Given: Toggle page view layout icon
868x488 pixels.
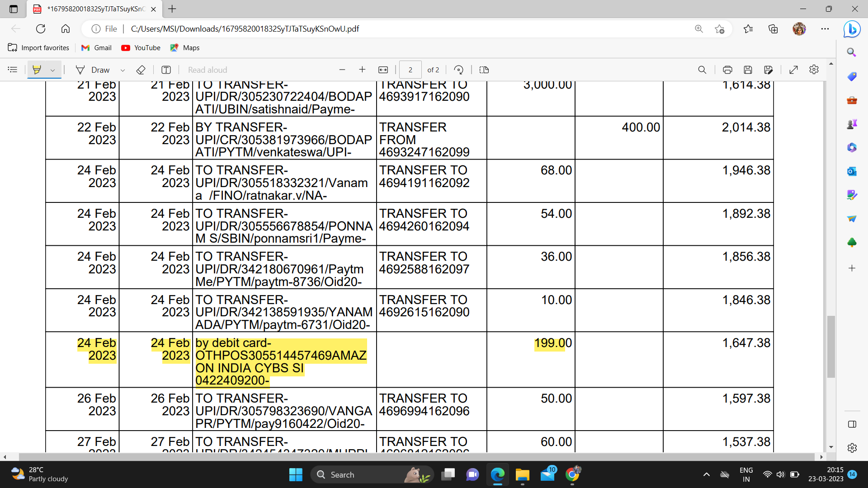Looking at the screenshot, I should click(x=484, y=70).
